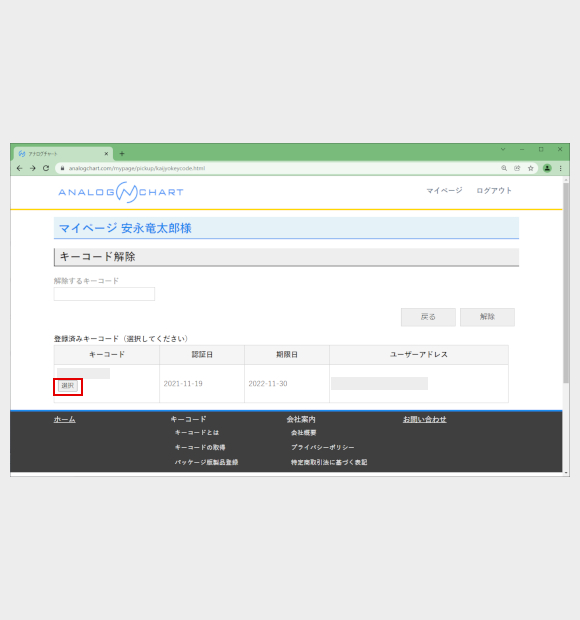The height and width of the screenshot is (620, 580).
Task: Open Chrome three-dot menu
Action: coord(561,168)
